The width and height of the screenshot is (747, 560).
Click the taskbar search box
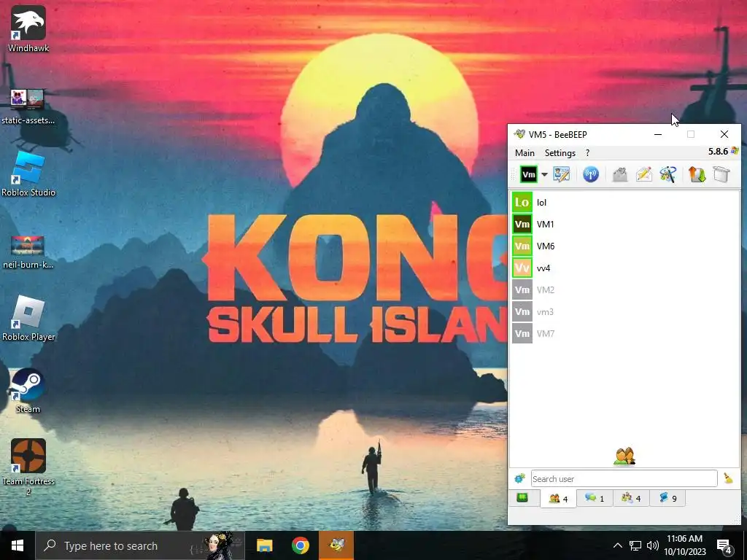pyautogui.click(x=140, y=545)
